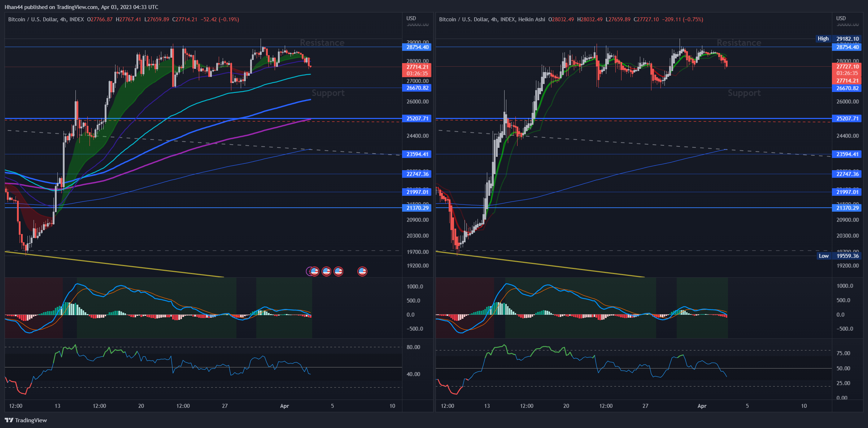This screenshot has height=428, width=868.
Task: Open the US flag event icon overlapping the purple circle
Action: click(x=314, y=271)
